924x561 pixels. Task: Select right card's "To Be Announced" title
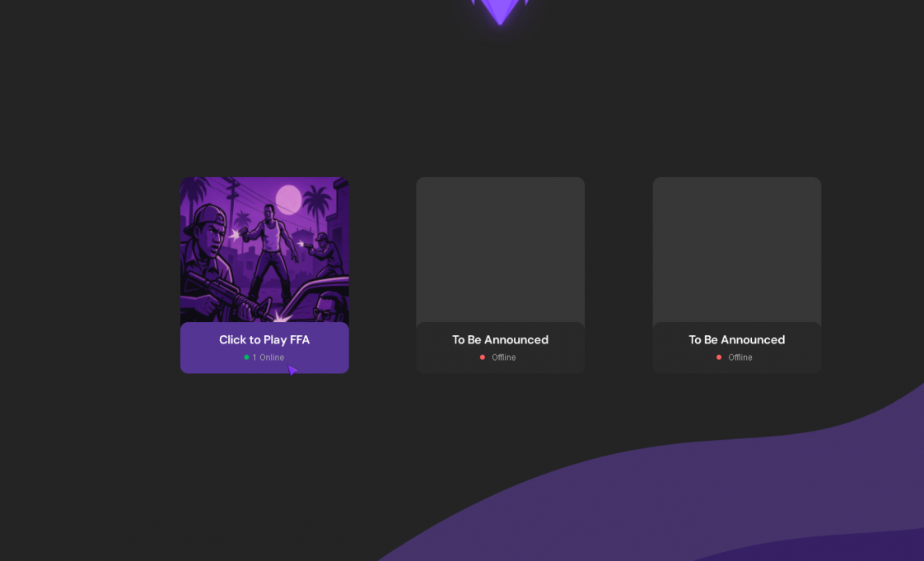(736, 339)
